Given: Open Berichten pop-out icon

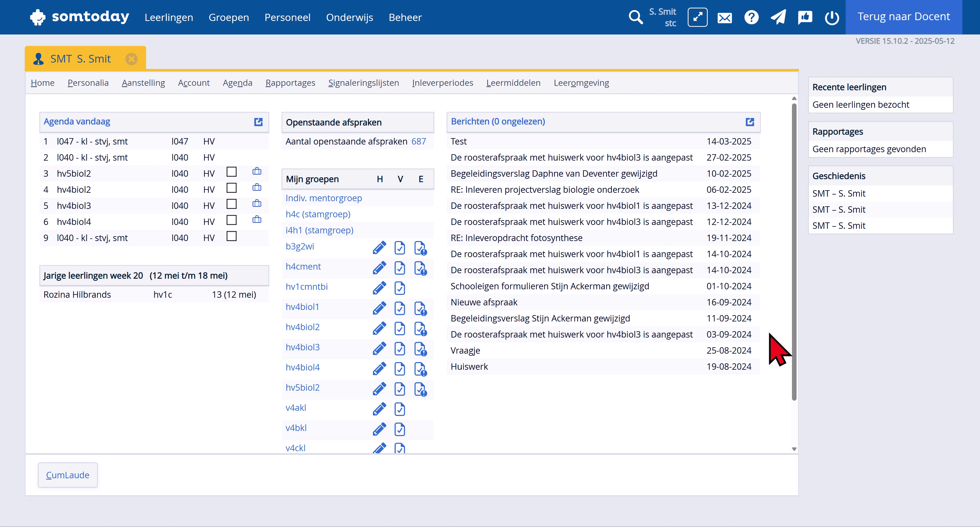Looking at the screenshot, I should (x=750, y=122).
